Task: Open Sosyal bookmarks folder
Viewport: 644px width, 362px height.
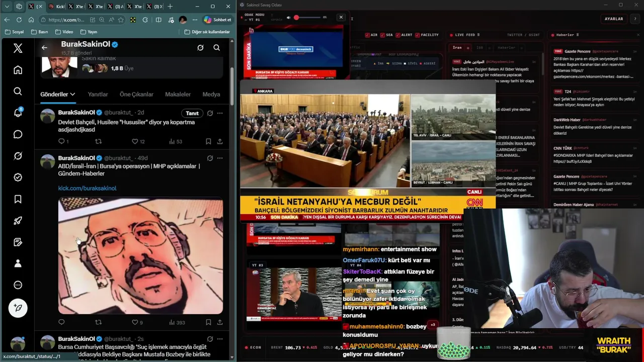Action: click(14, 32)
